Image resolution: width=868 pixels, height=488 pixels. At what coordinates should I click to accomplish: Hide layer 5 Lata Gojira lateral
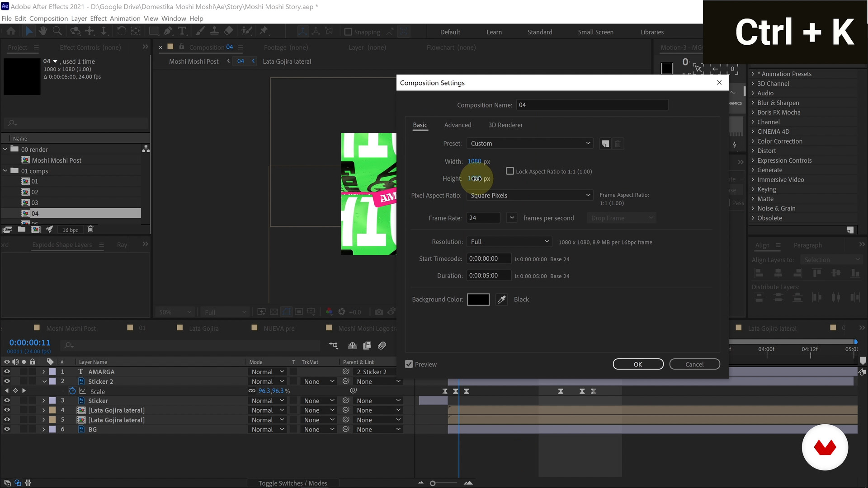point(7,420)
